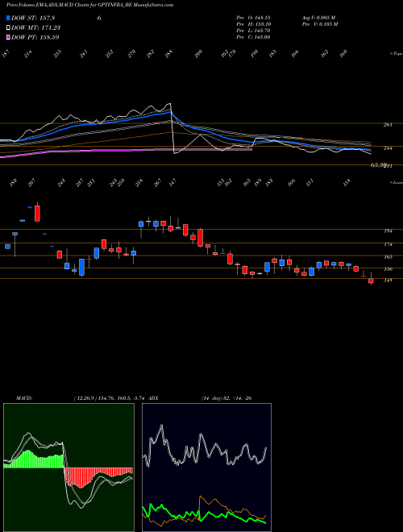Click the 261 level label on EMA chart
Screen dimensions: 403x532
click(x=388, y=125)
